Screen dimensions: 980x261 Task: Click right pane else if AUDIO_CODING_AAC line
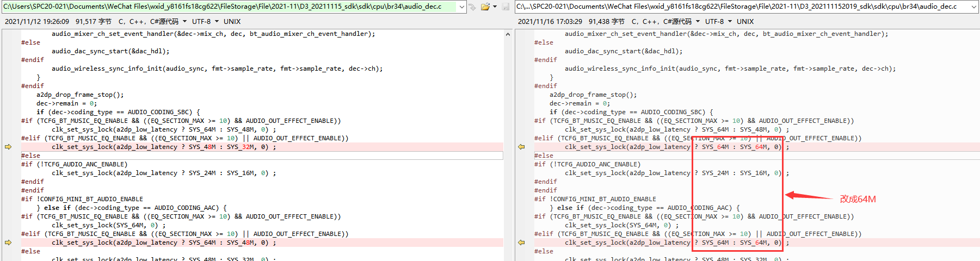pyautogui.click(x=645, y=208)
